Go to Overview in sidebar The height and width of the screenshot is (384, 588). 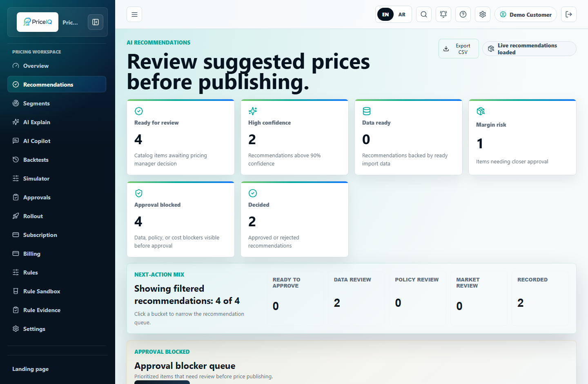point(57,66)
